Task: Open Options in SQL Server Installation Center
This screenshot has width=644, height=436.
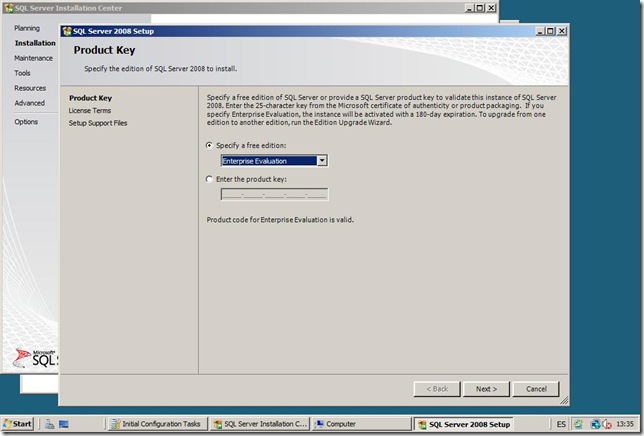Action: [x=26, y=122]
